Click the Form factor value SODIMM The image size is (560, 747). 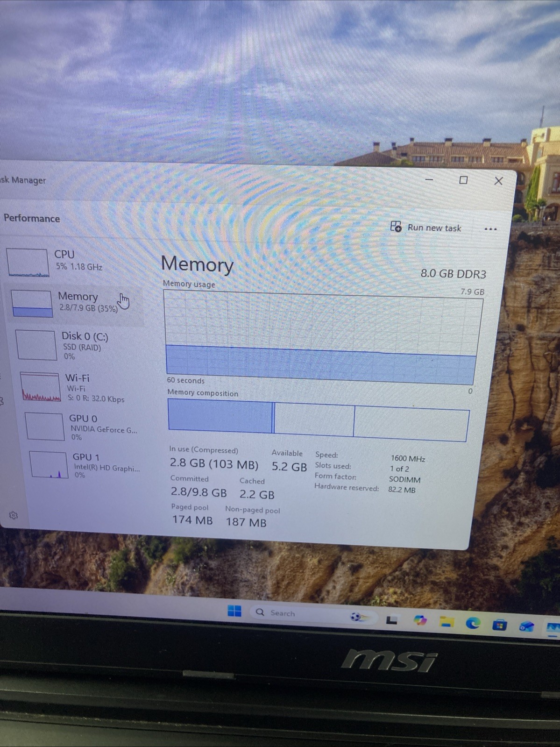point(404,479)
